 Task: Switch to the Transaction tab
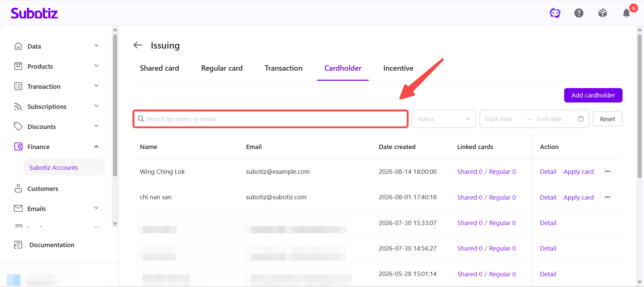(283, 68)
